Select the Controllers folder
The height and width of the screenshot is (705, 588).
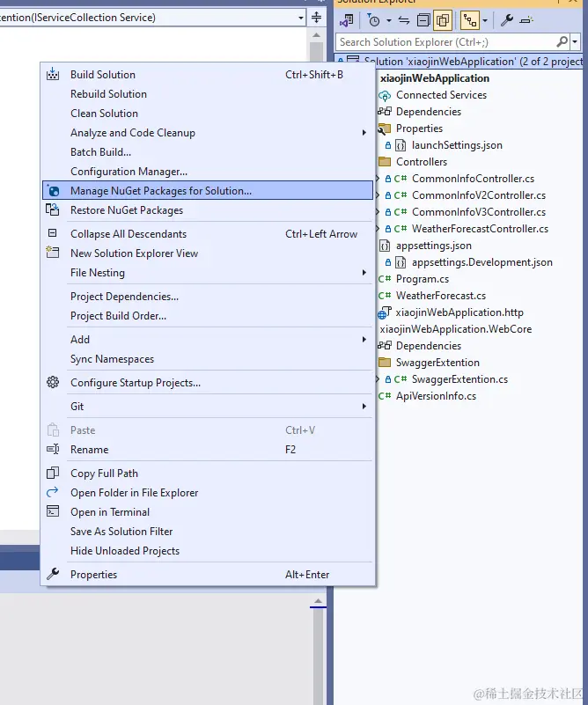coord(422,162)
